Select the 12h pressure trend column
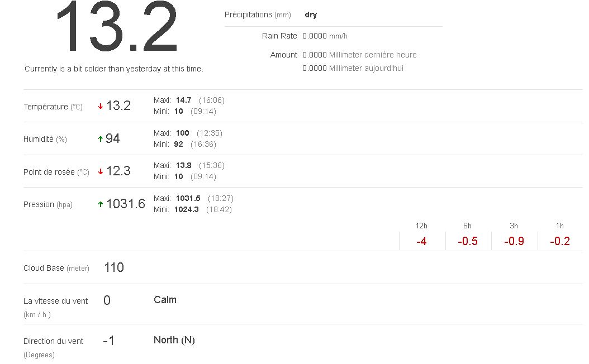This screenshot has height=364, width=589. click(421, 236)
